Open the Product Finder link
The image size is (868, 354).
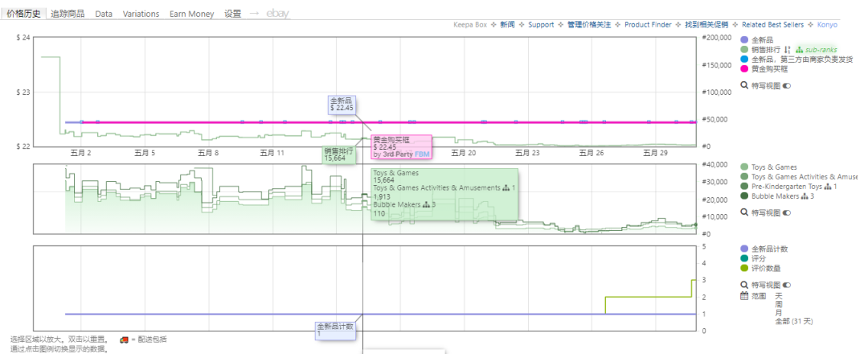click(648, 24)
